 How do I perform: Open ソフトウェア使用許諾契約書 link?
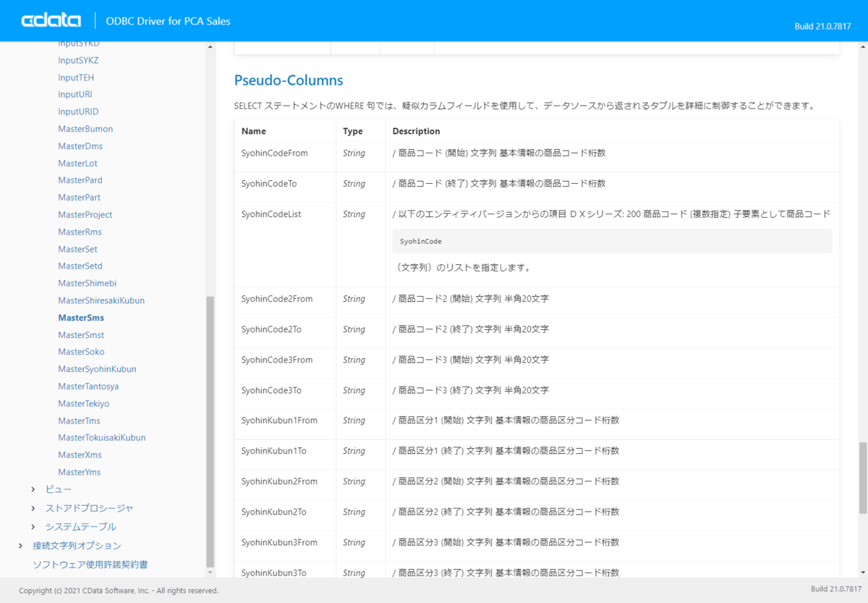(90, 564)
